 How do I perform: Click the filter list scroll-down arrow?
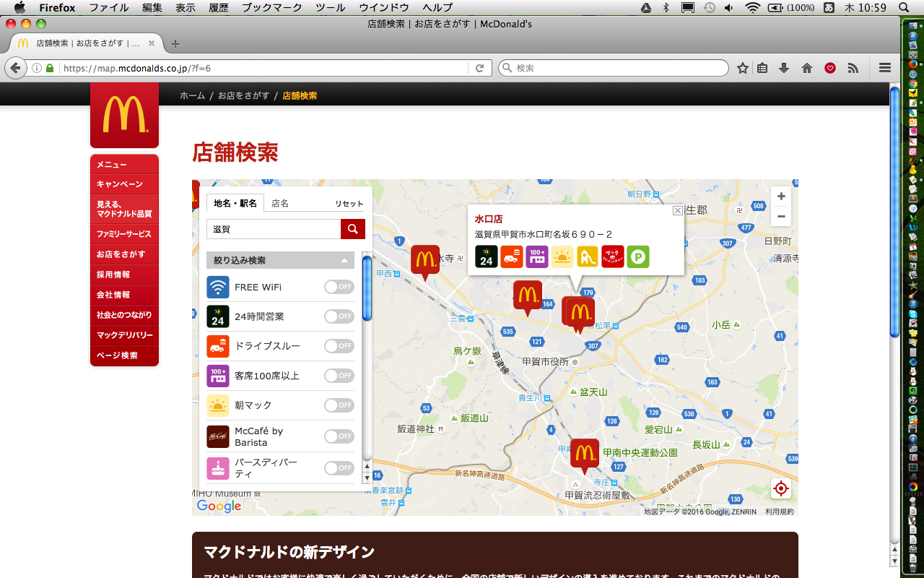[367, 478]
